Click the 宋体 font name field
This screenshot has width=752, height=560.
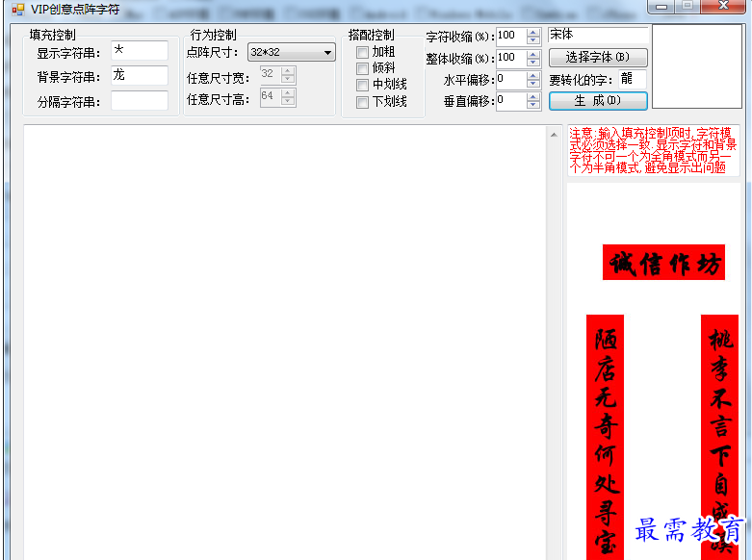pos(598,35)
